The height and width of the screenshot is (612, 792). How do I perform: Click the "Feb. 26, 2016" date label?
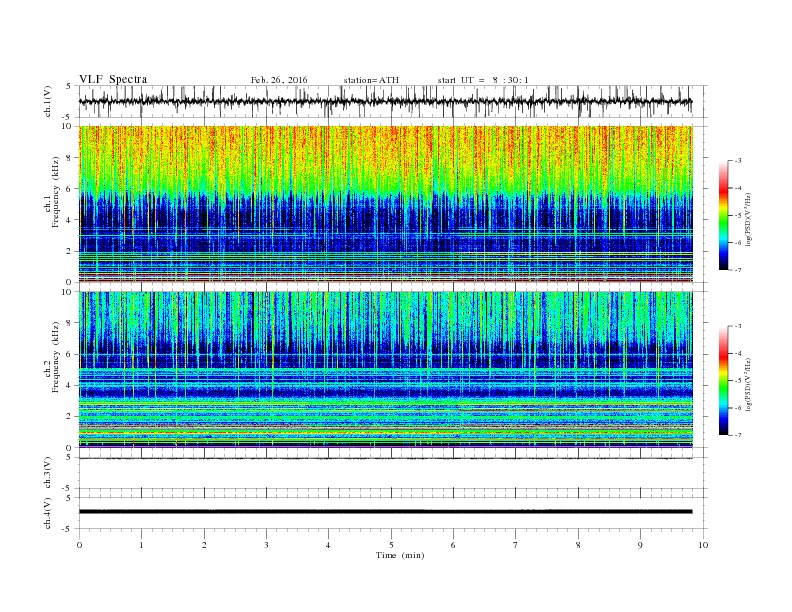click(279, 80)
